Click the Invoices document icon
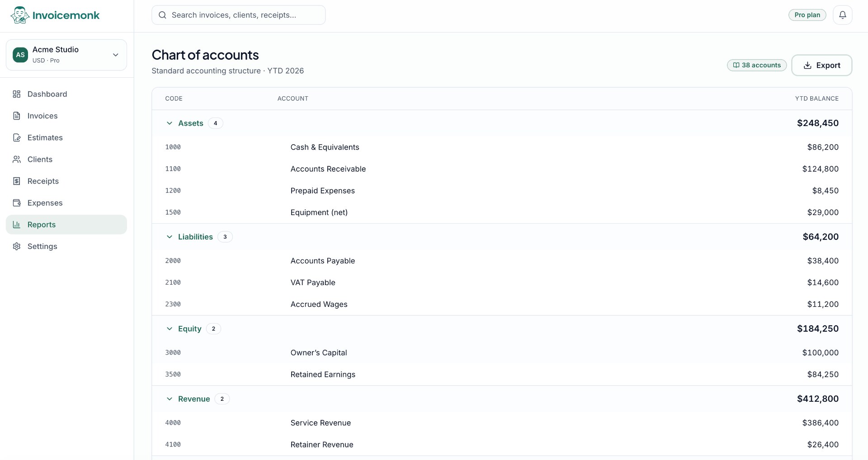The image size is (868, 460). (17, 116)
